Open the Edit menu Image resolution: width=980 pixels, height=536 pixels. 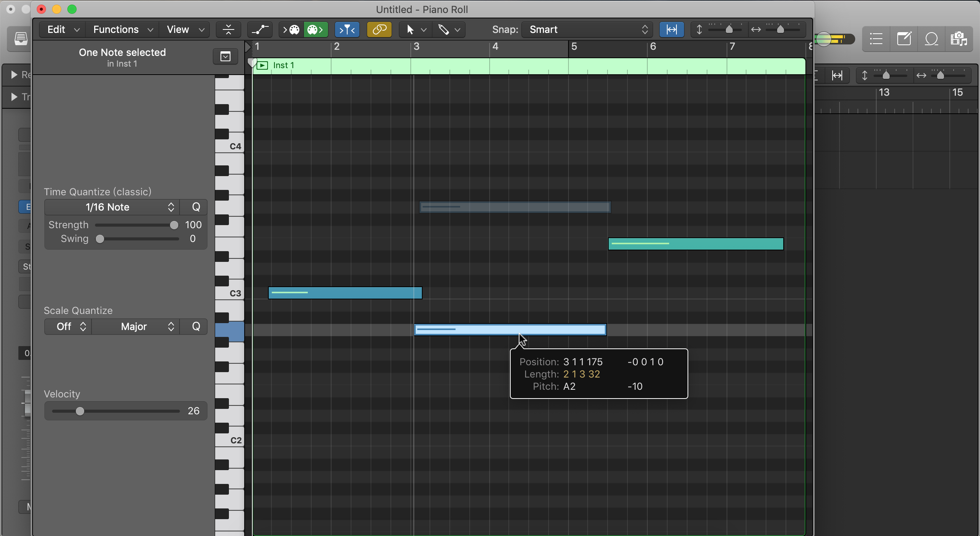pos(62,29)
